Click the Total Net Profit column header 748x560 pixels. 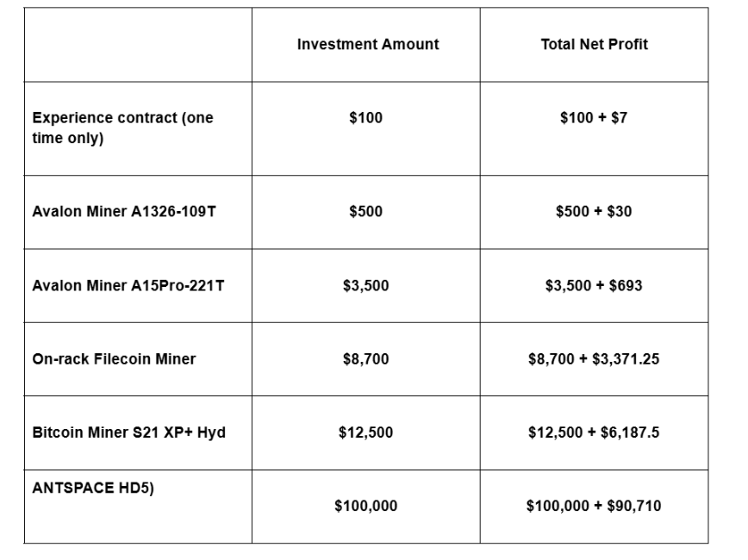[594, 45]
